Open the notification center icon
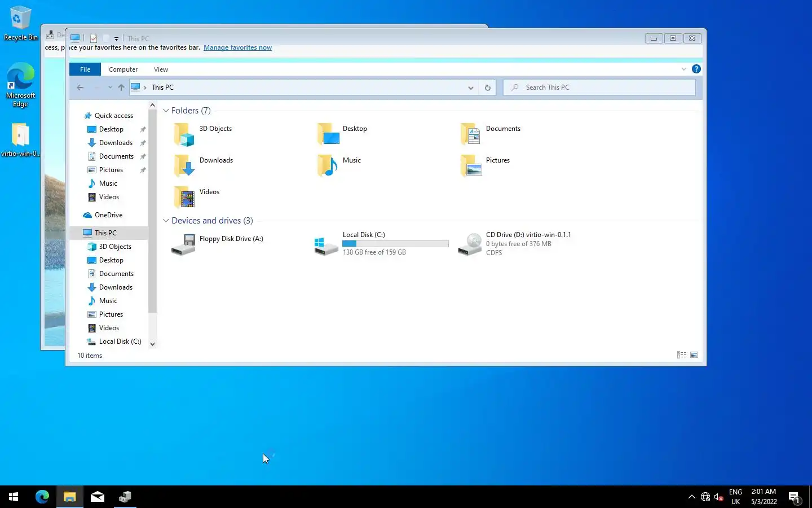This screenshot has height=508, width=812. tap(795, 497)
